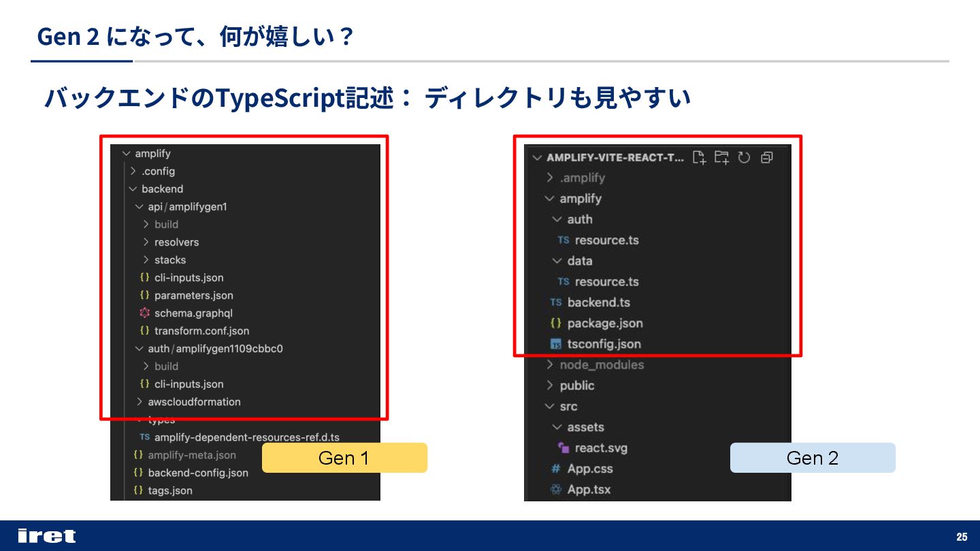Expand the .amplify folder in Gen 2 tree
Image resolution: width=980 pixels, height=551 pixels.
pos(550,178)
